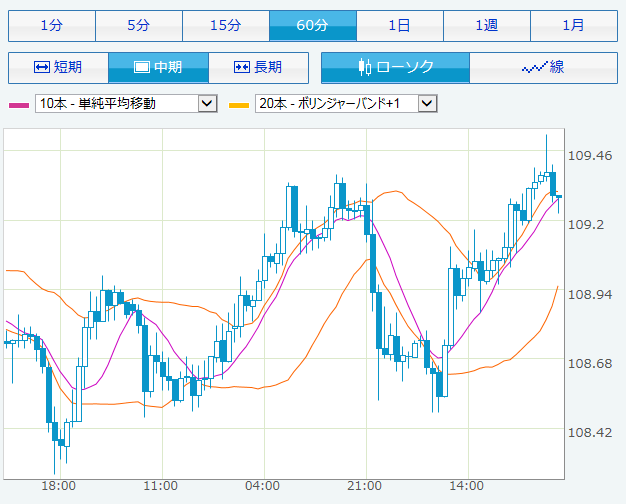Viewport: 626px width, 504px height.
Task: Click the magenta moving average color swatch
Action: tap(18, 104)
